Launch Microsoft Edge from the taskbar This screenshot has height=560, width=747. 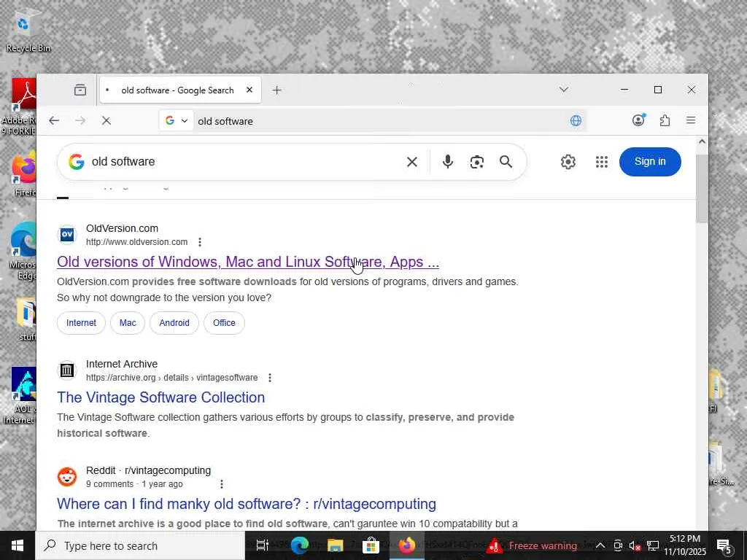[300, 545]
